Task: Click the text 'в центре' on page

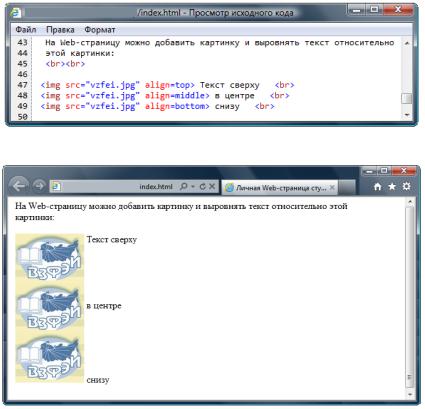Action: click(104, 306)
